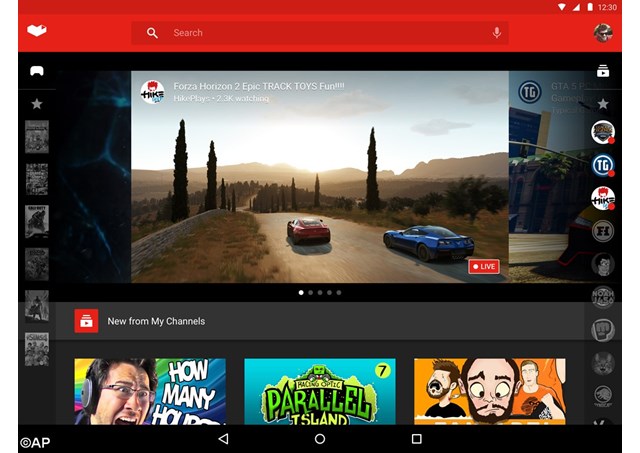
Task: Tap the Forza Horizon 2 Epic TRACK TOYS title
Action: pyautogui.click(x=259, y=86)
